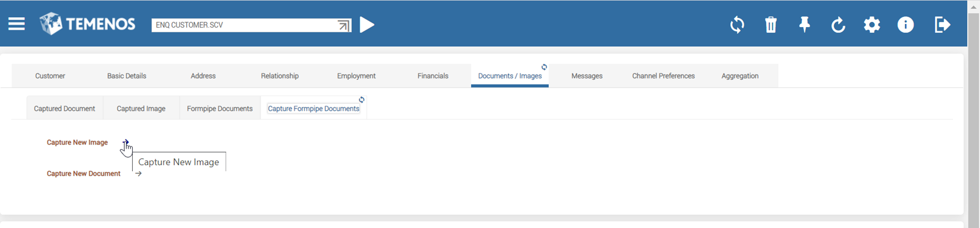
Task: Select the Formpipe Documents sub-tab
Action: (x=220, y=109)
